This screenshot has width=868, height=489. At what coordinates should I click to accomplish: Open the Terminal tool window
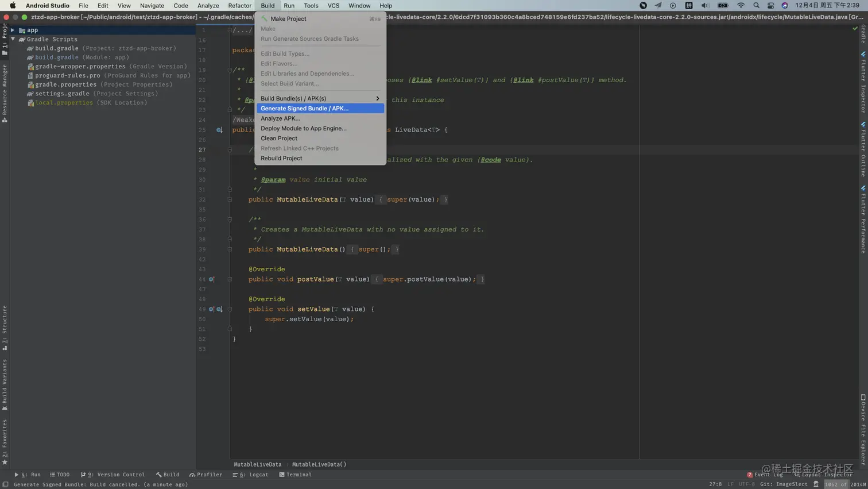point(295,475)
